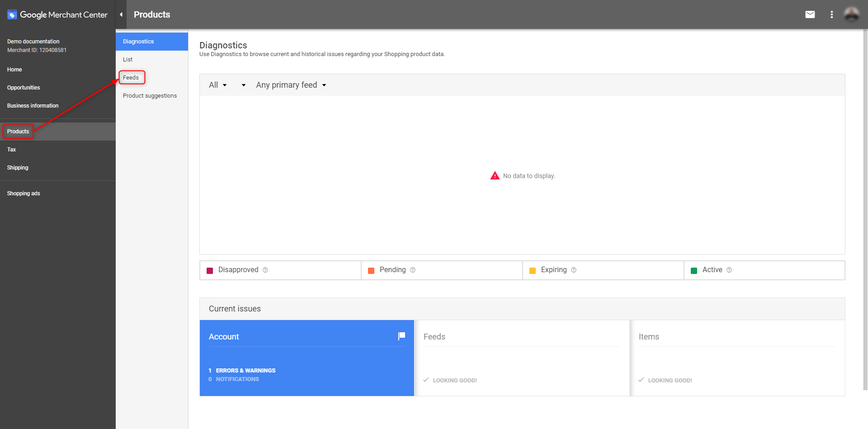Click the Diagnostics page heading
This screenshot has width=868, height=429.
(x=223, y=45)
